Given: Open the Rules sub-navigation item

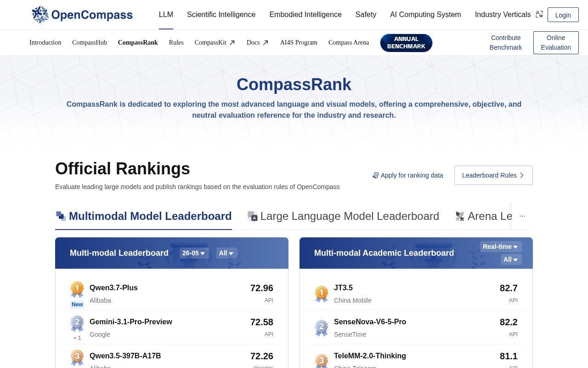Looking at the screenshot, I should pos(176,43).
